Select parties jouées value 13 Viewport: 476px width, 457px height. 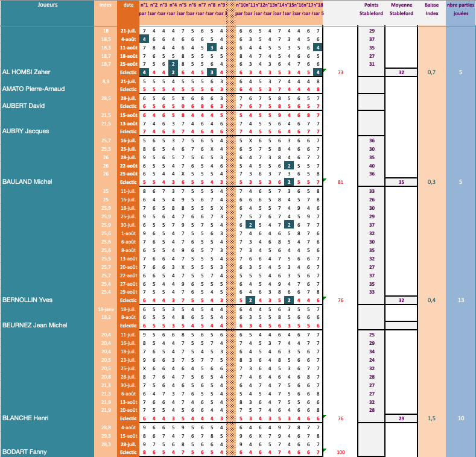[x=461, y=300]
